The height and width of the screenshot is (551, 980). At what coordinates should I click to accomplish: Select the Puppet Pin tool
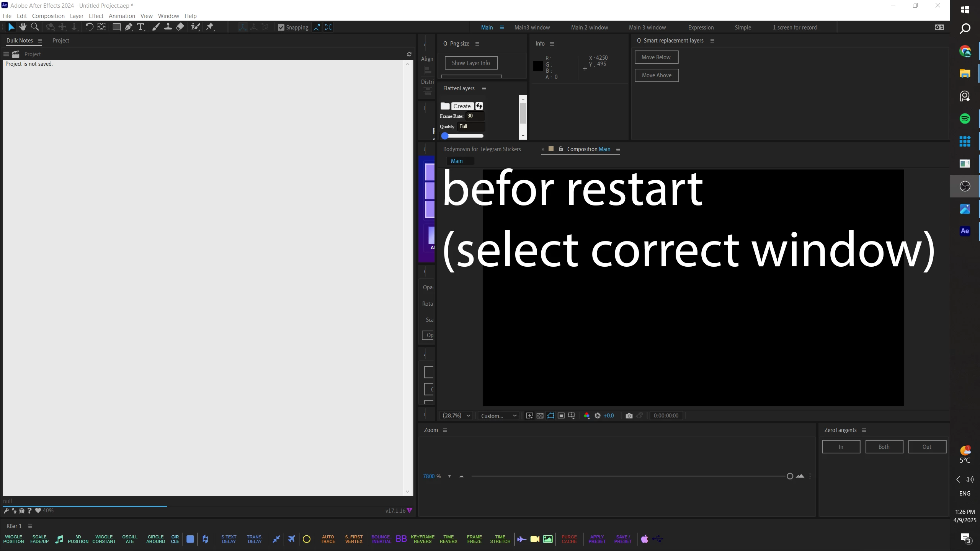210,27
